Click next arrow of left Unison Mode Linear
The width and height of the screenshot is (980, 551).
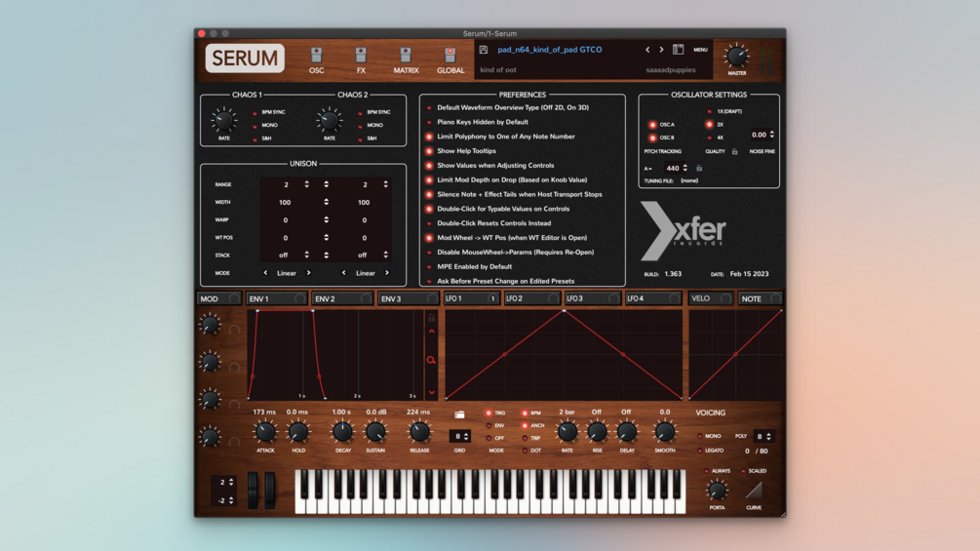[308, 273]
